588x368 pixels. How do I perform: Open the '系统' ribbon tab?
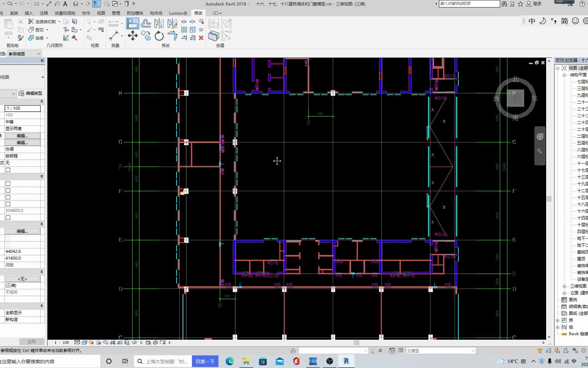(14, 13)
